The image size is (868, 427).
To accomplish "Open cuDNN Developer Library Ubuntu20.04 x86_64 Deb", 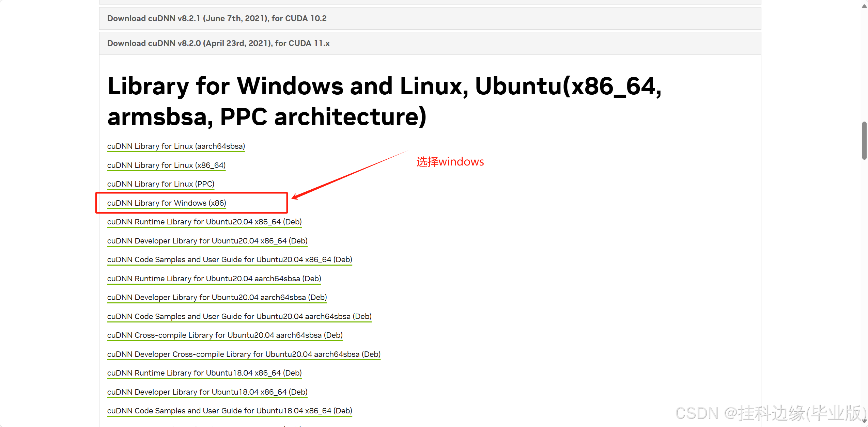I will click(207, 241).
